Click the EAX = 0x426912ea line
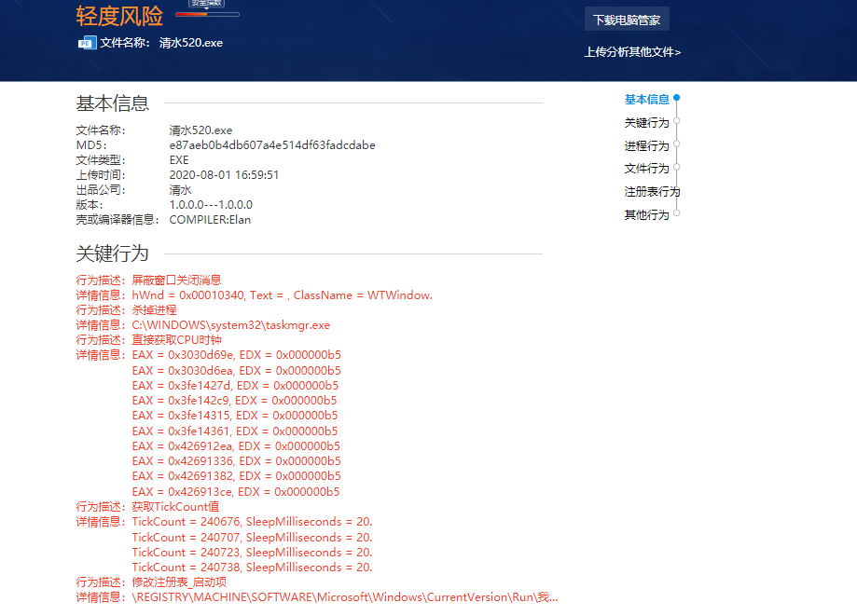 tap(236, 446)
